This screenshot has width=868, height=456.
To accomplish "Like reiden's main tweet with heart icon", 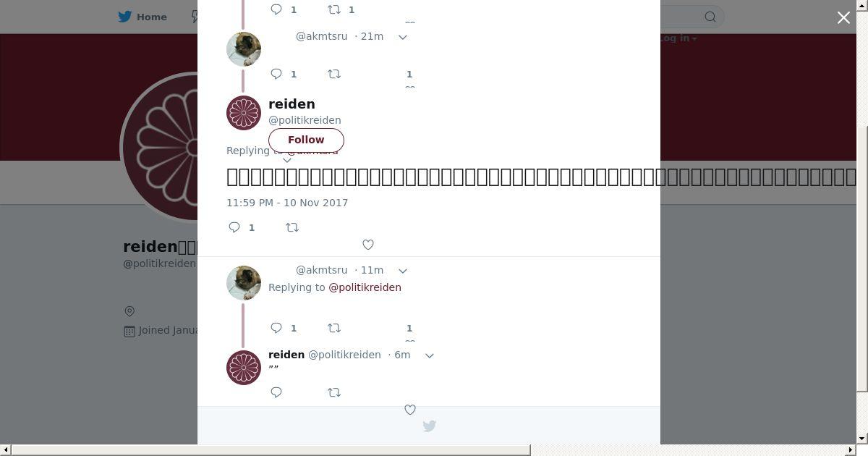I will coord(368,245).
